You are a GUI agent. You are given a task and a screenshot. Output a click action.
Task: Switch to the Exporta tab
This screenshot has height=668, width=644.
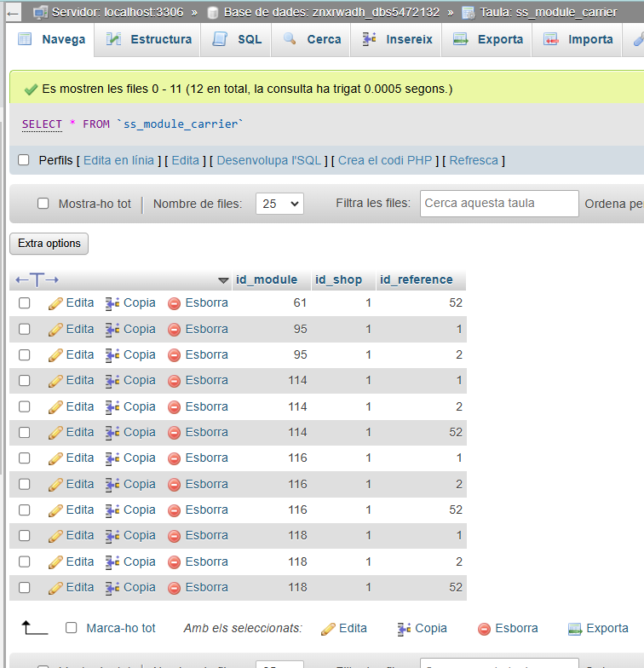(x=487, y=39)
